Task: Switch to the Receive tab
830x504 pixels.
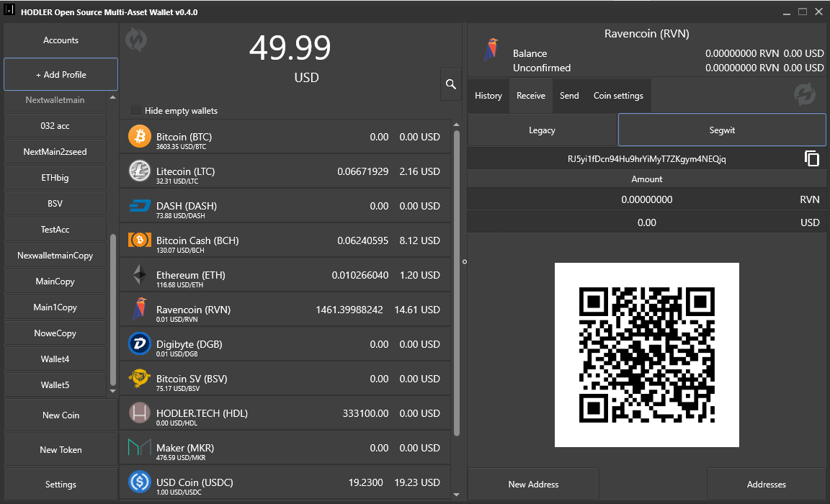Action: [x=531, y=96]
